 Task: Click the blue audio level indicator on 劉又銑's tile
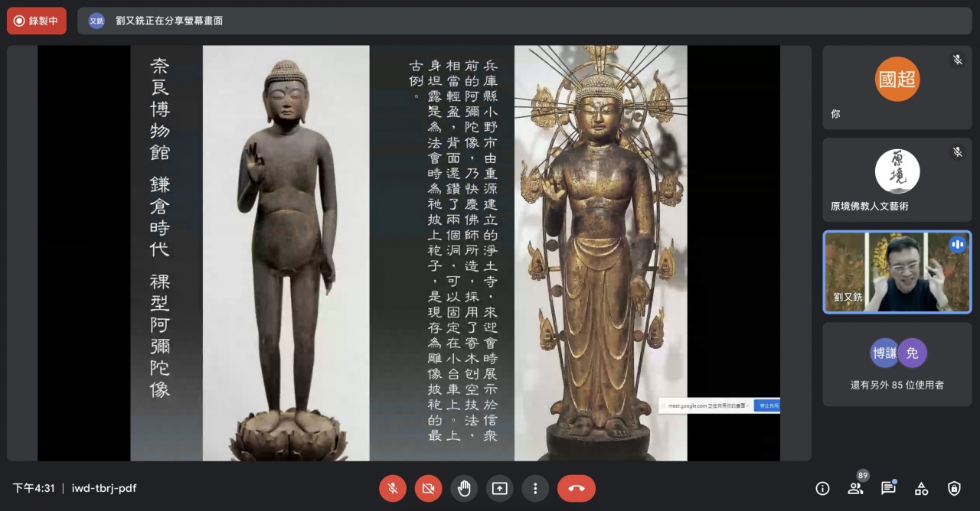click(957, 244)
